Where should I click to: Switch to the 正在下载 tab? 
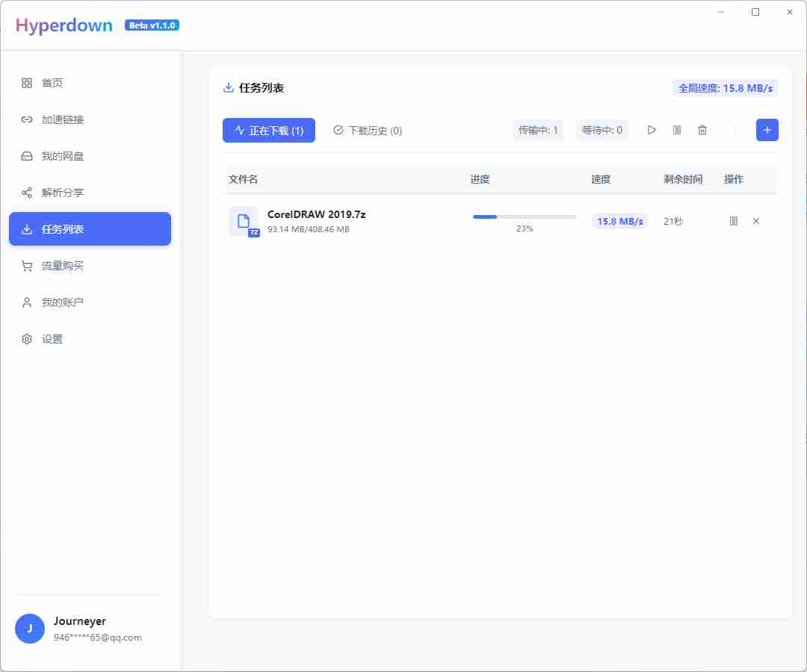(x=268, y=130)
